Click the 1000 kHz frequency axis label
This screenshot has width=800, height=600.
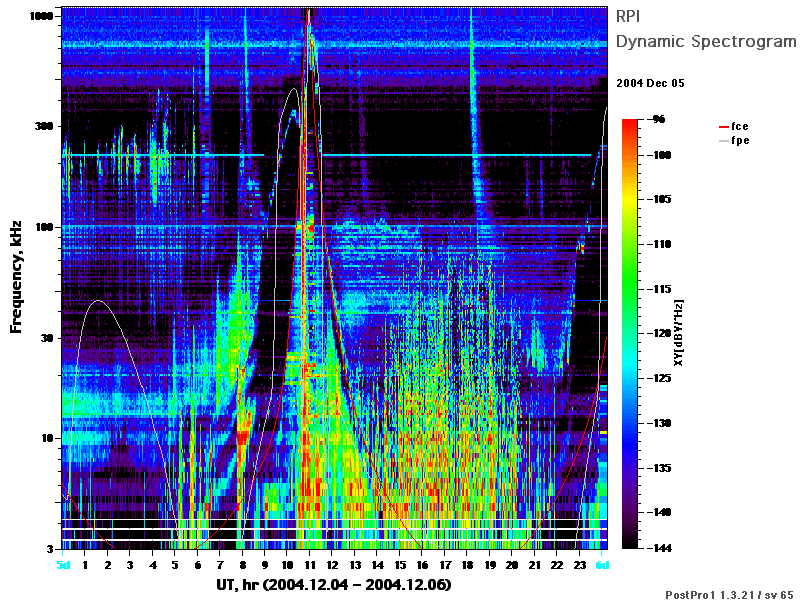click(x=42, y=16)
